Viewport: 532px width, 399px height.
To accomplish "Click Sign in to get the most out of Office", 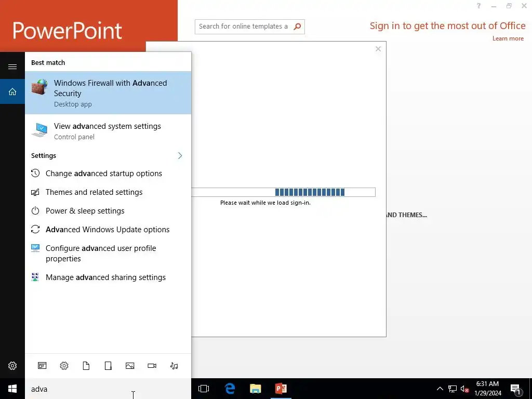I will 447,26.
